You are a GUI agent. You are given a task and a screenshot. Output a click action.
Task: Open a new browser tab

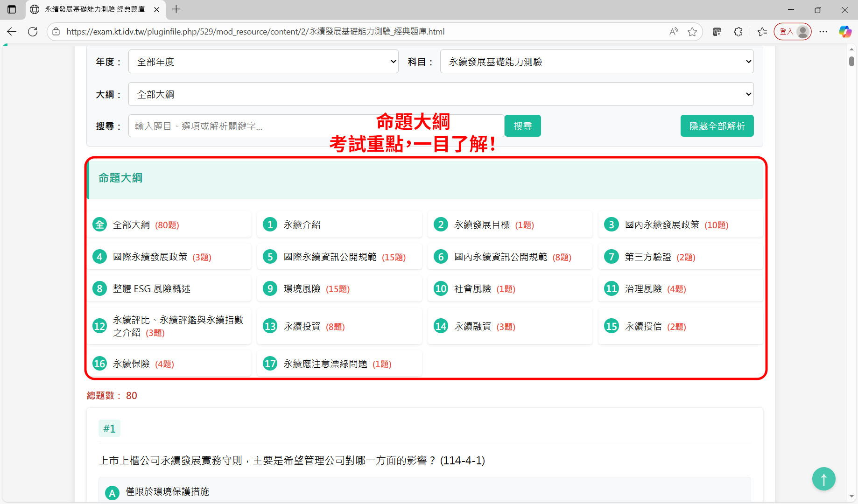(176, 9)
